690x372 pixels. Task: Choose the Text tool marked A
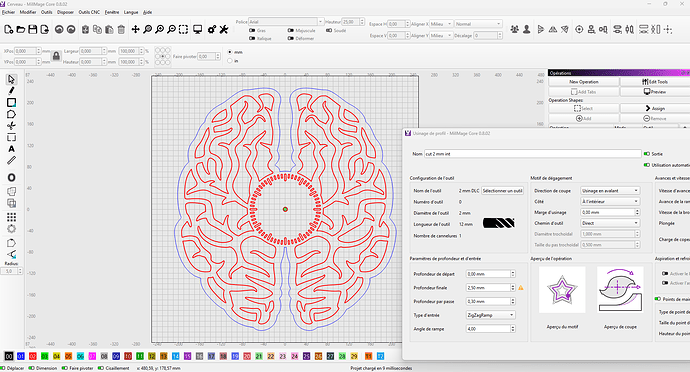[x=11, y=149]
